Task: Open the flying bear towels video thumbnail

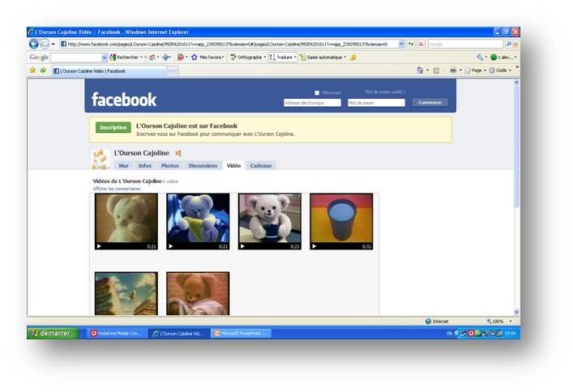Action: (x=126, y=293)
